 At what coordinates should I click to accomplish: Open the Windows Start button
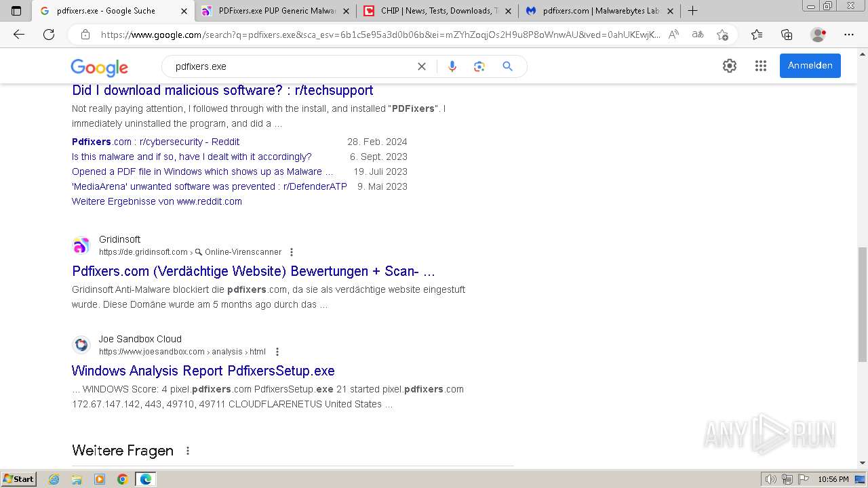click(x=18, y=479)
